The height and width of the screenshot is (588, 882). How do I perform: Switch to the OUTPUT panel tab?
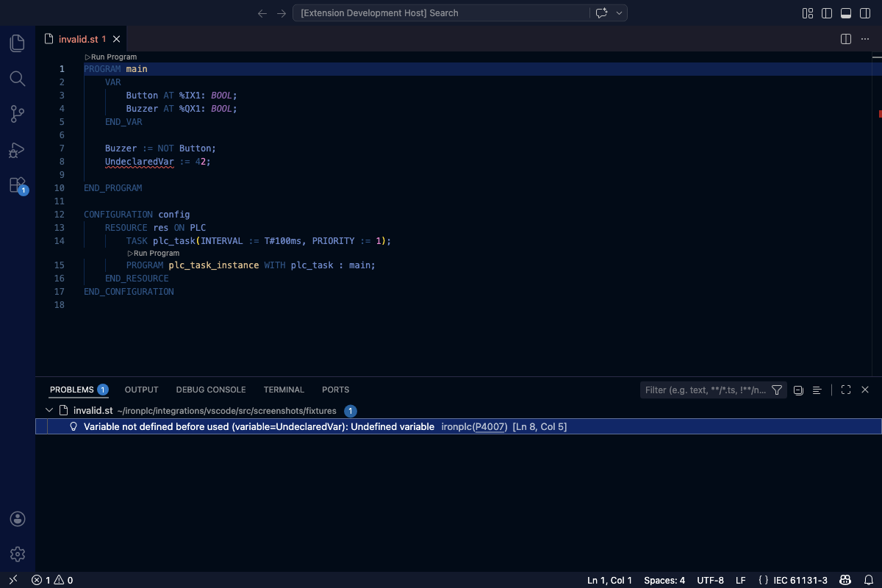(141, 390)
